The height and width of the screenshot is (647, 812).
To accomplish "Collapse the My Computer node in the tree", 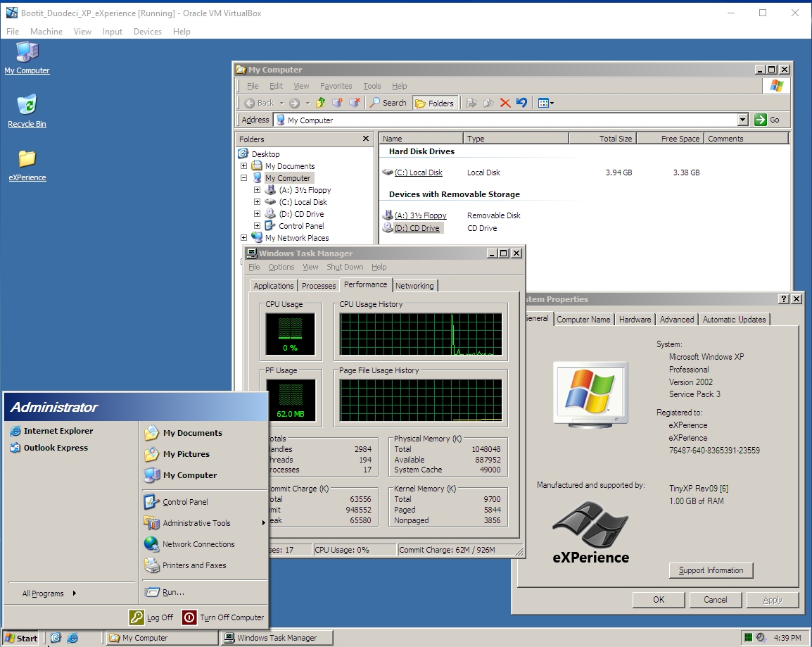I will [x=244, y=177].
